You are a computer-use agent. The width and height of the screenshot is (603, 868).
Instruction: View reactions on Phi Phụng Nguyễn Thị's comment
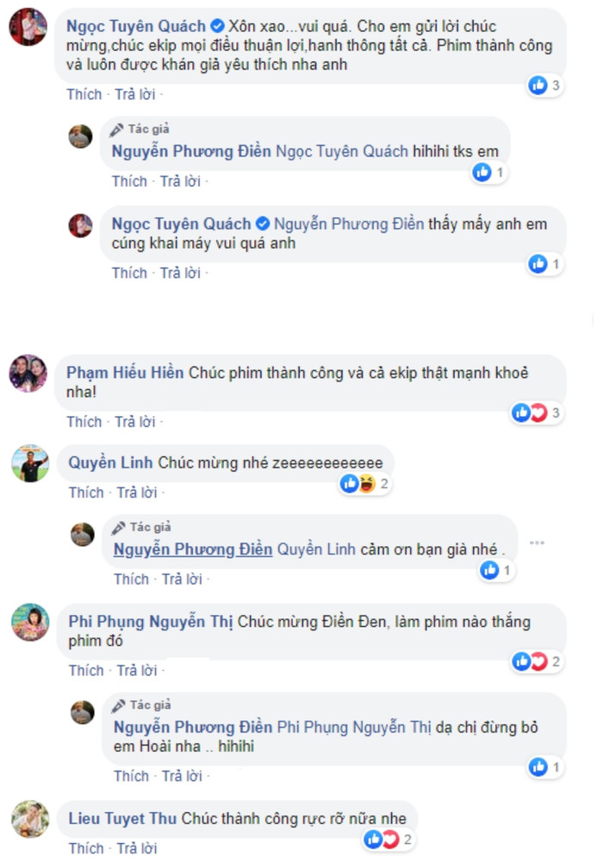[537, 661]
